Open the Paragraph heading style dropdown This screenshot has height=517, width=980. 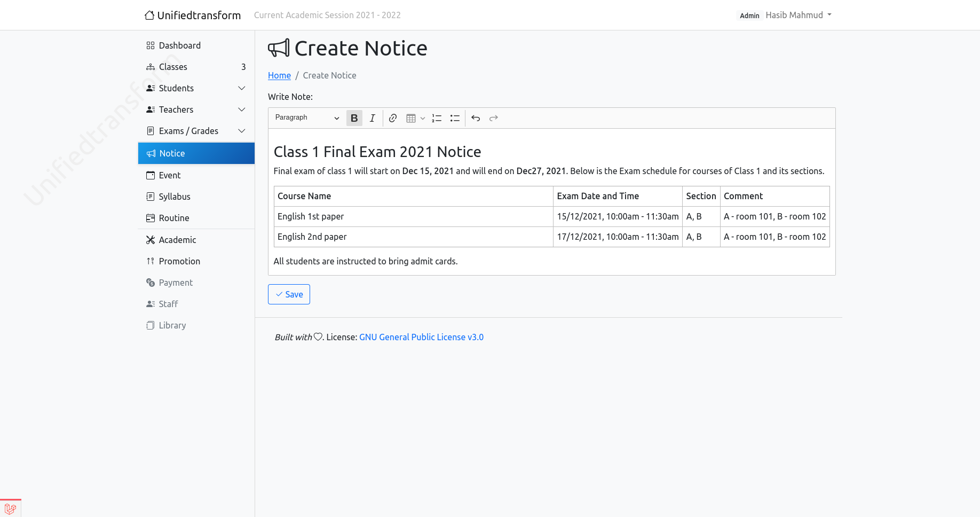(x=307, y=118)
